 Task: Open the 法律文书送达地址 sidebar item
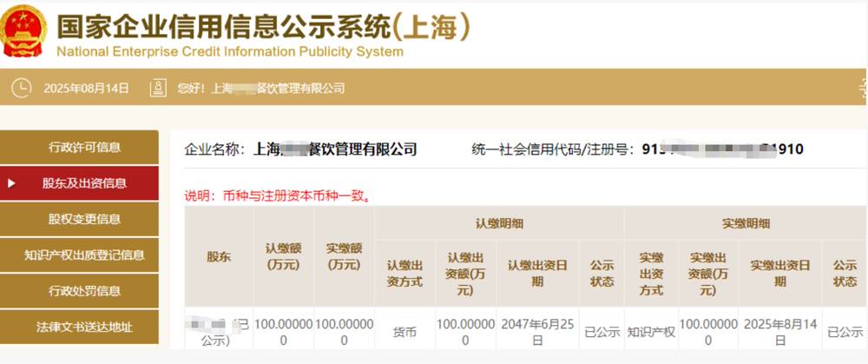point(79,327)
